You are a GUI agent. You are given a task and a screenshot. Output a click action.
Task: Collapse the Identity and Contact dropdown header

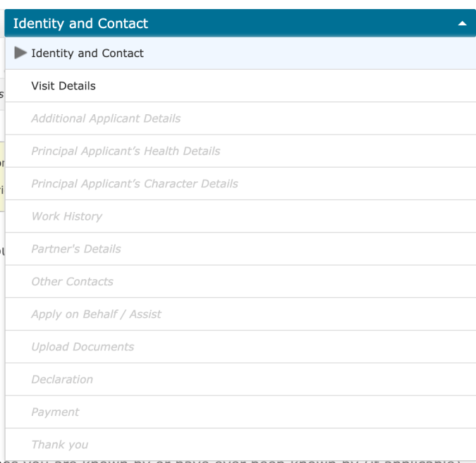click(x=80, y=23)
